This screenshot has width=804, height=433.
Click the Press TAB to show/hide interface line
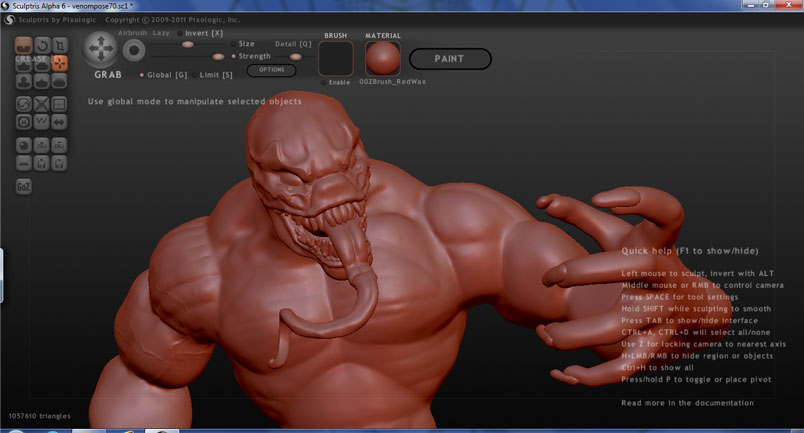point(689,320)
